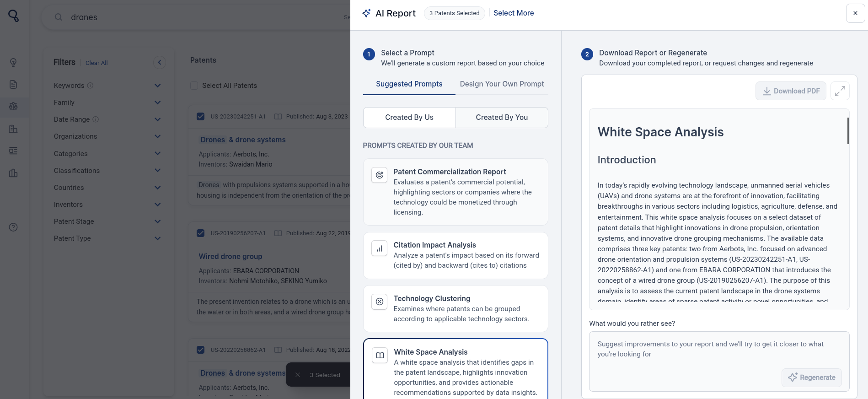Dismiss the 3 Selected toast with X
This screenshot has height=399, width=868.
298,375
